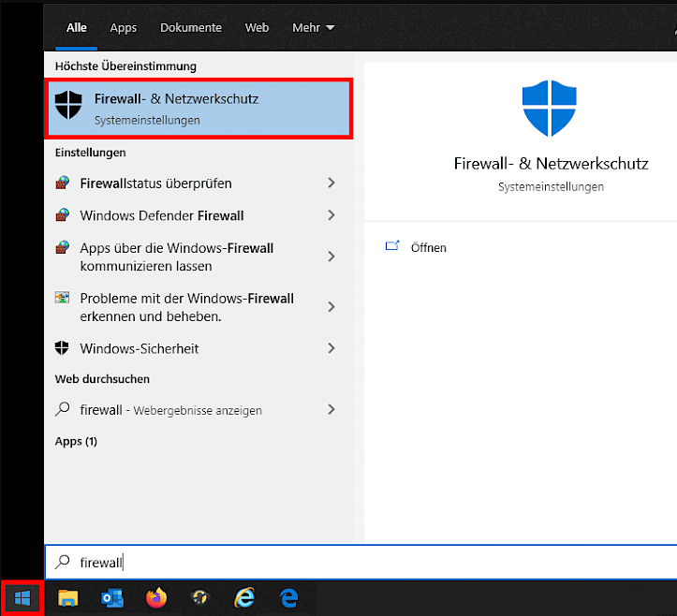This screenshot has height=616, width=677.
Task: Expand the Windows-Sicherheit chevron
Action: pos(331,348)
